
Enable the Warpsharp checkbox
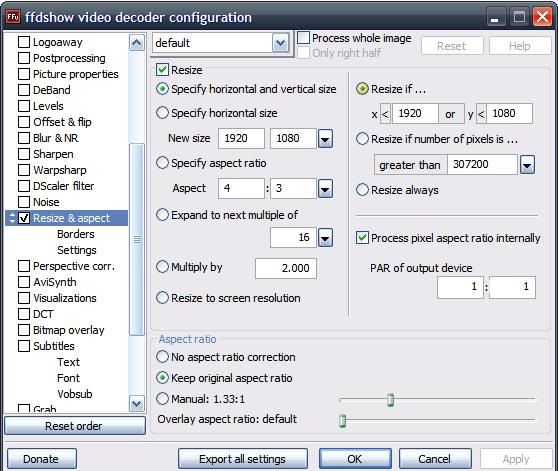(24, 170)
